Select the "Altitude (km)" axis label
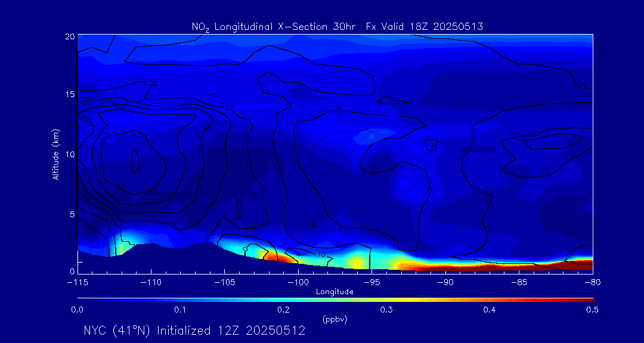 pos(55,154)
